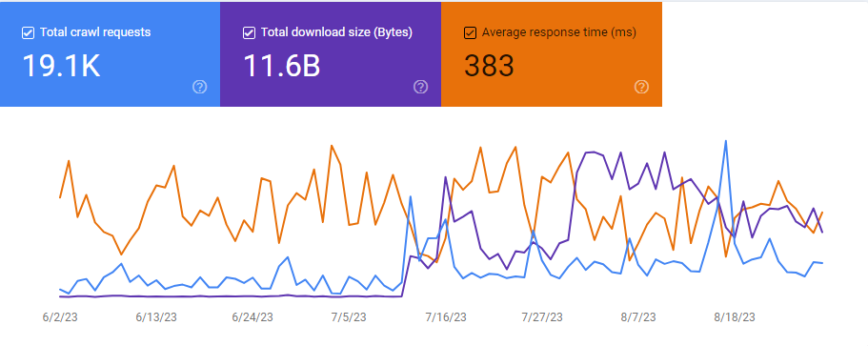This screenshot has width=868, height=346.
Task: Click the 6/2/23 date axis label
Action: tap(60, 317)
